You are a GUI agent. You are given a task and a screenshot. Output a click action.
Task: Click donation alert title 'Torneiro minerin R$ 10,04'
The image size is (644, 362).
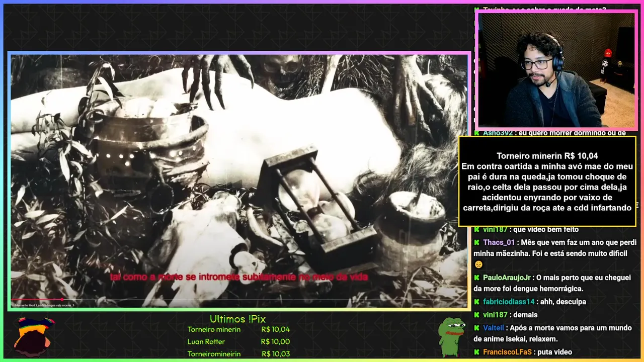547,156
